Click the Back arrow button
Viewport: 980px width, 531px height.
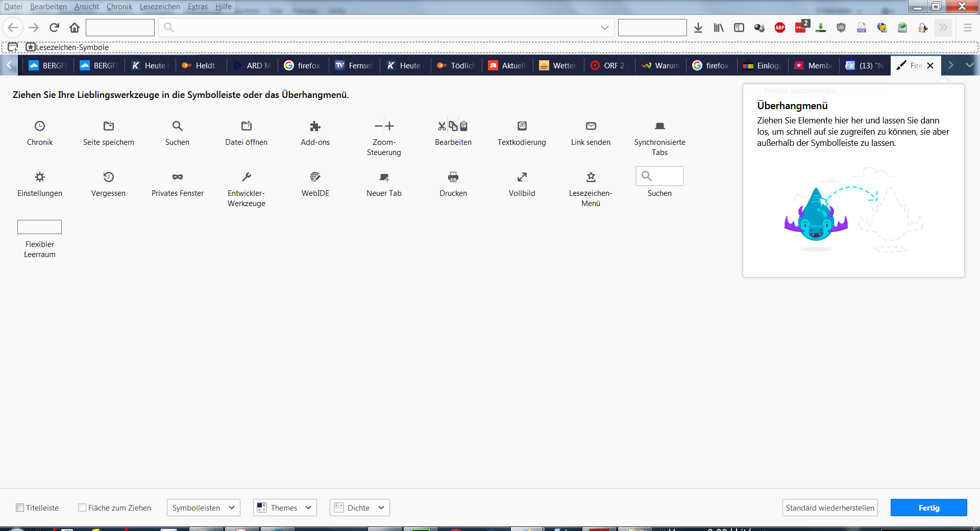tap(13, 28)
